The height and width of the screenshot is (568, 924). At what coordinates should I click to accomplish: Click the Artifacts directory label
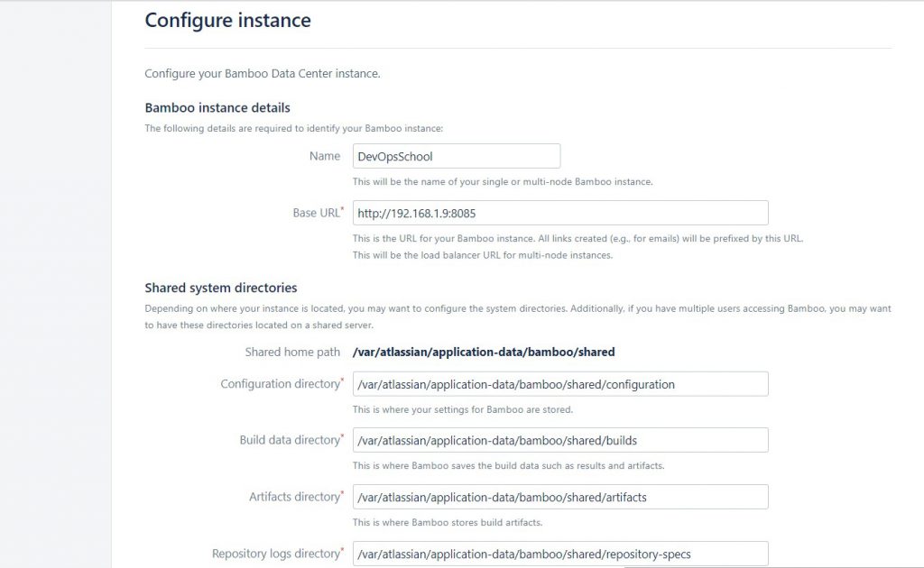point(293,497)
